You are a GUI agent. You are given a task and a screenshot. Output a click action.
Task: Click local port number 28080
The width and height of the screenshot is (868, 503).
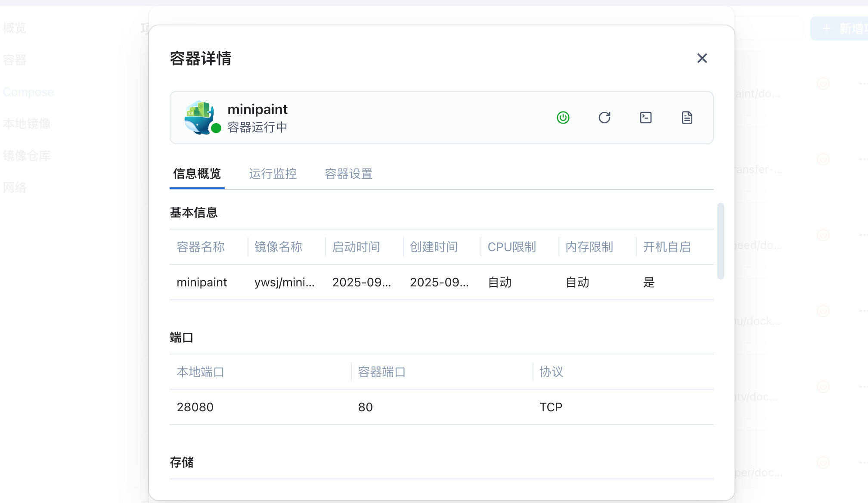(195, 407)
